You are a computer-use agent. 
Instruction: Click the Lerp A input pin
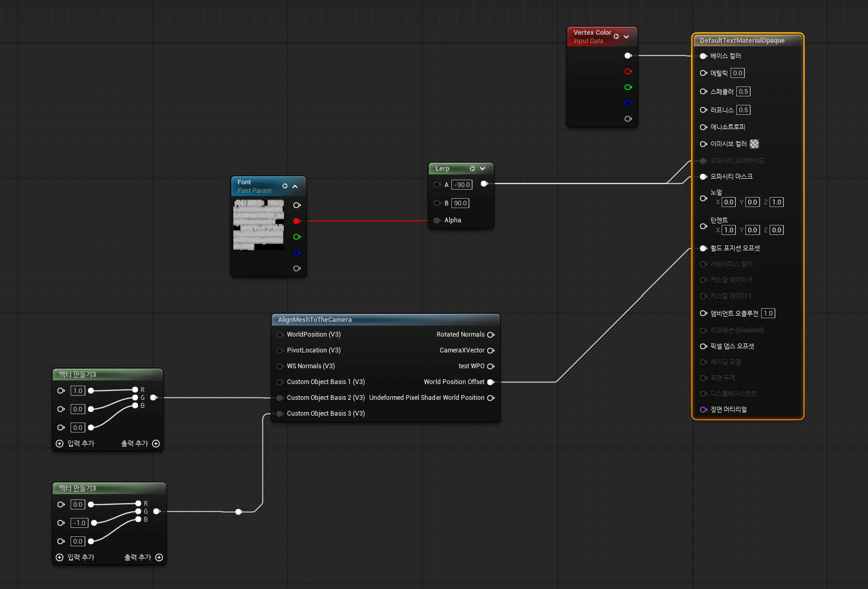[x=437, y=185]
